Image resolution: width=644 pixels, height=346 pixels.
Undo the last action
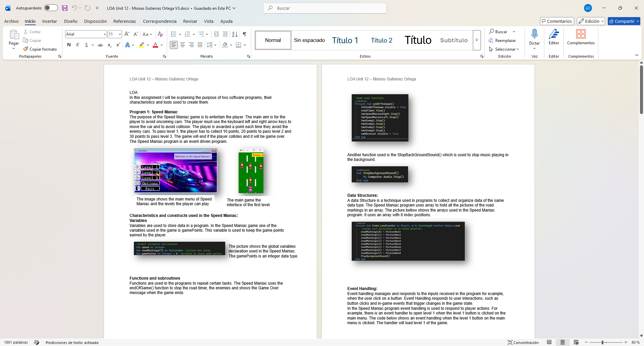(74, 8)
